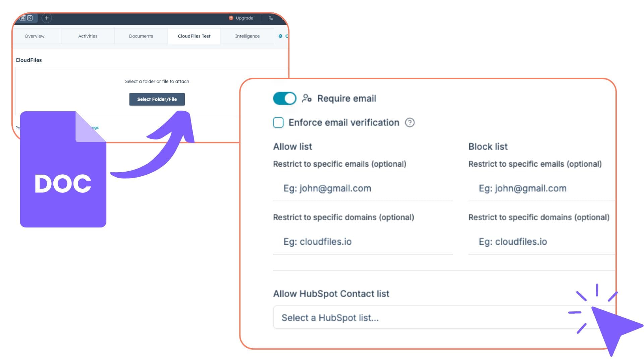Image resolution: width=644 pixels, height=362 pixels.
Task: Click the Command-K search shortcut icon
Action: (x=26, y=18)
